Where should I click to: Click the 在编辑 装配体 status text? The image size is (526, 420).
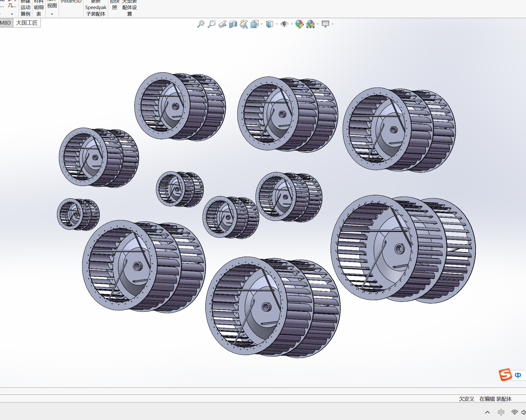tap(495, 399)
